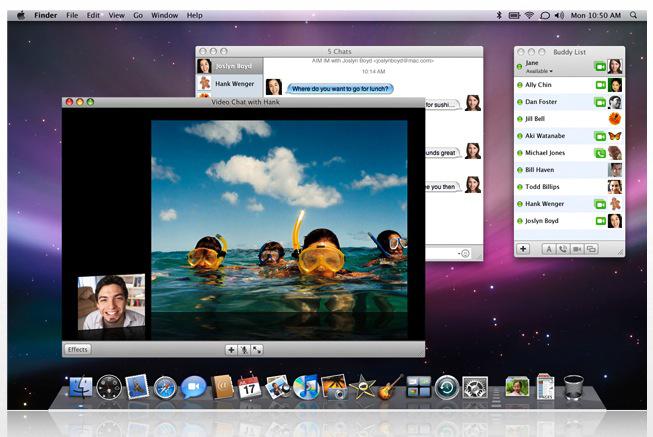Open the Window menu
Viewport: 653px width, 437px height.
tap(164, 15)
